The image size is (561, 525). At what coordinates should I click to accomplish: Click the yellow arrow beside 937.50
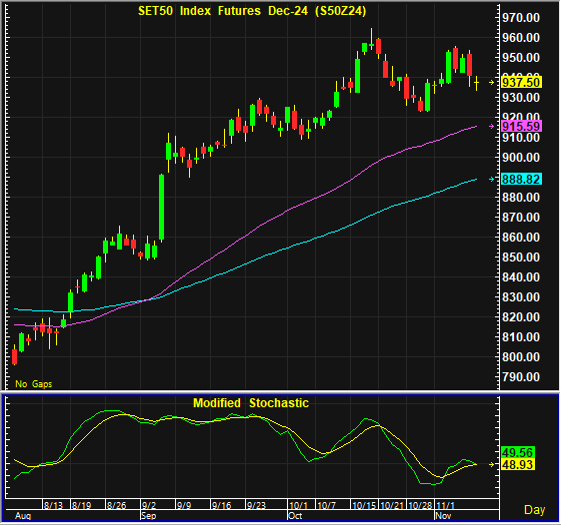coord(492,83)
